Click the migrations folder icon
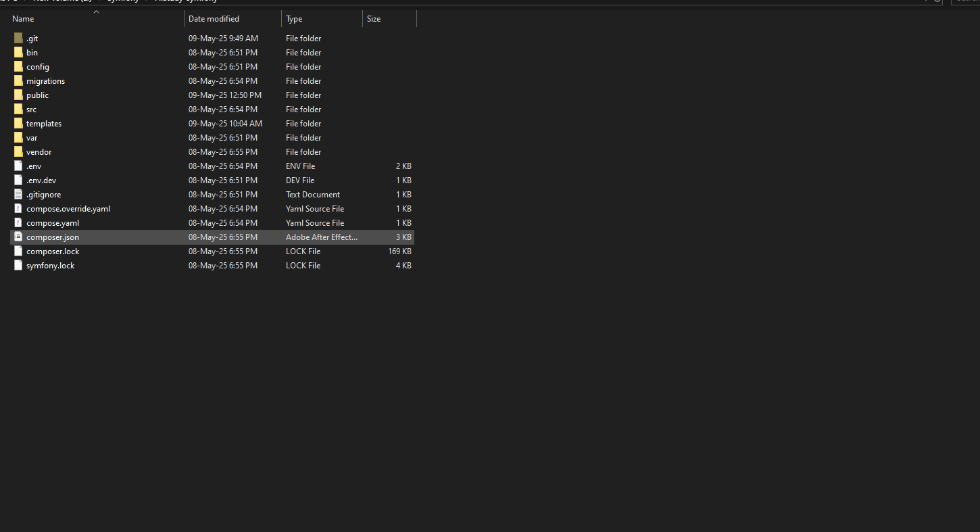This screenshot has width=980, height=532. [18, 81]
